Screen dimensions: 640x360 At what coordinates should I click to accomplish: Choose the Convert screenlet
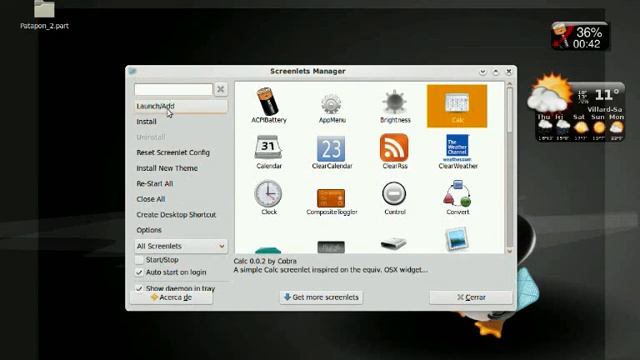(458, 198)
